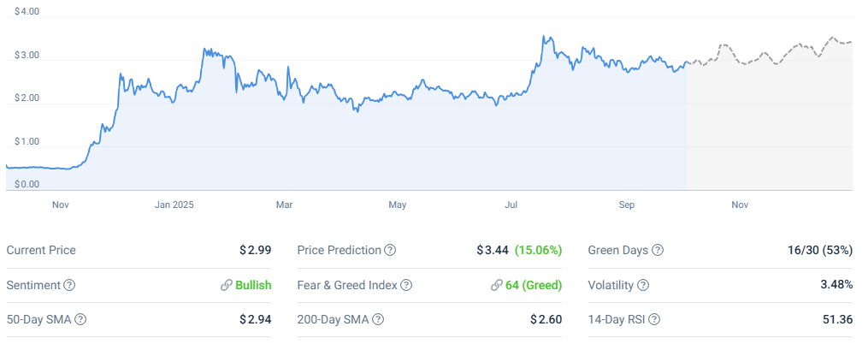Click the May label on time axis

coord(398,205)
